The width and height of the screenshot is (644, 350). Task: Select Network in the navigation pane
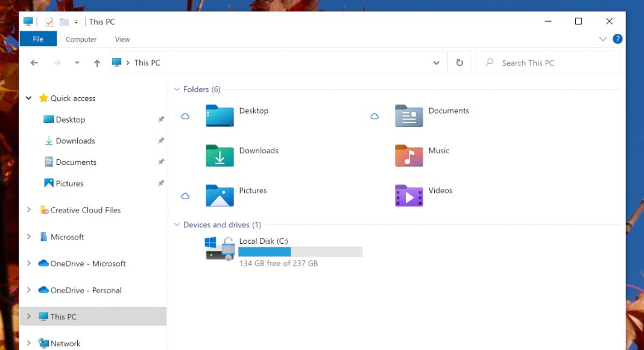tap(65, 343)
